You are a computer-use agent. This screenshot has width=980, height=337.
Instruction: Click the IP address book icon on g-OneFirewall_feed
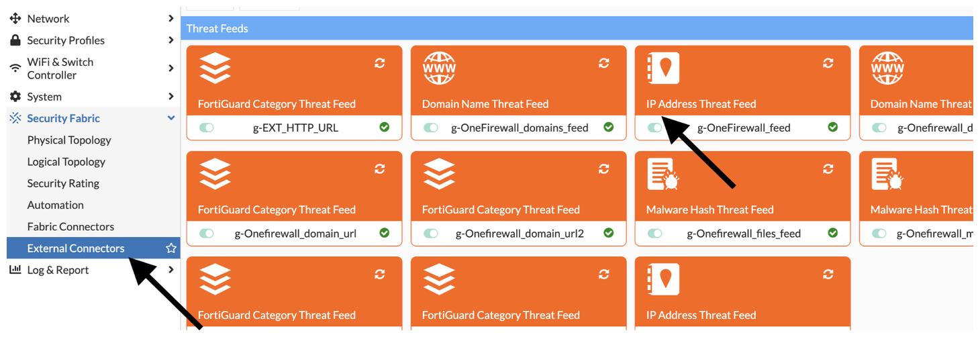point(663,68)
